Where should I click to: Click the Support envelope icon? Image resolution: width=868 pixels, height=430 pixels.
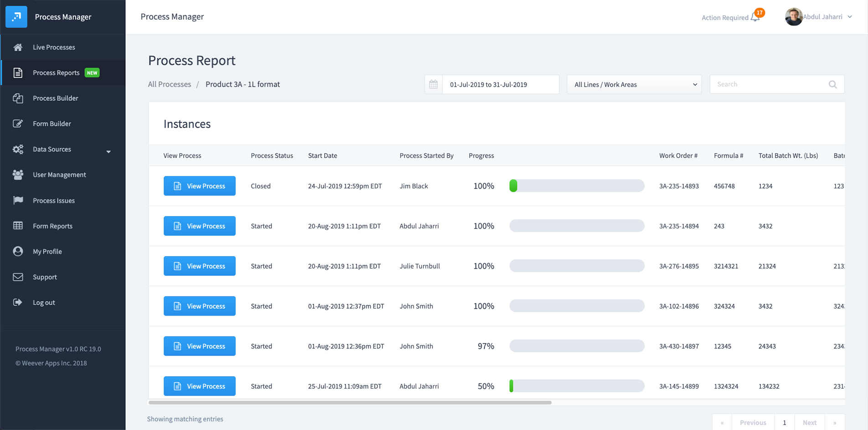pos(18,277)
